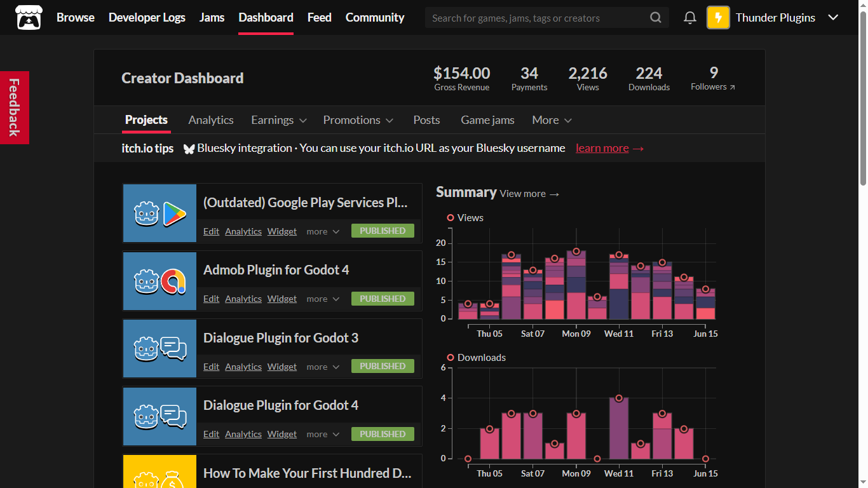Click the itch.io logo icon
Image resolution: width=868 pixels, height=488 pixels.
tap(29, 17)
